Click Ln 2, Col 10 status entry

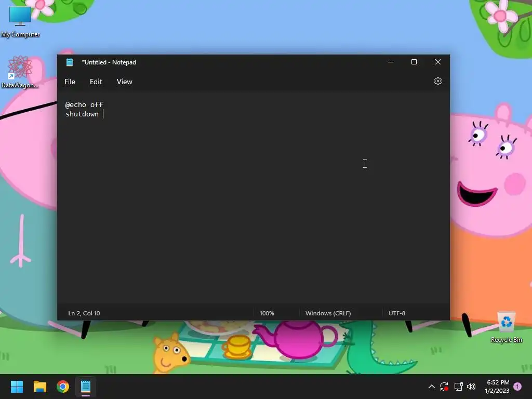click(84, 313)
